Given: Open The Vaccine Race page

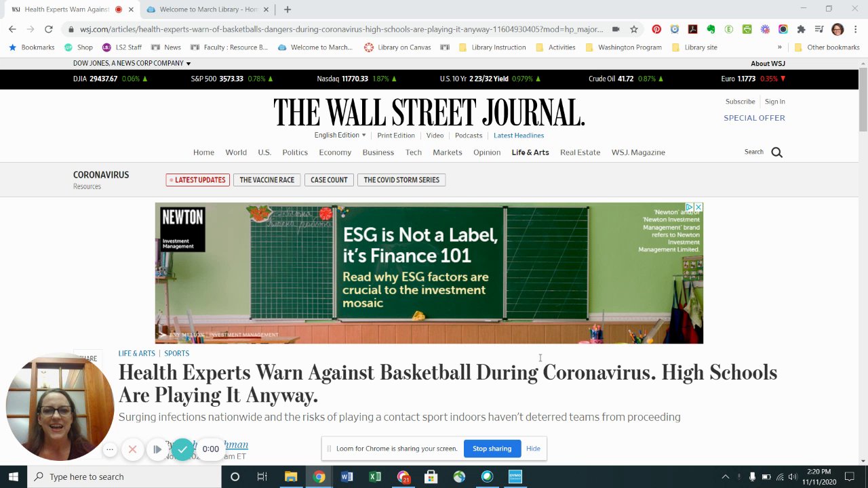Looking at the screenshot, I should pyautogui.click(x=267, y=180).
